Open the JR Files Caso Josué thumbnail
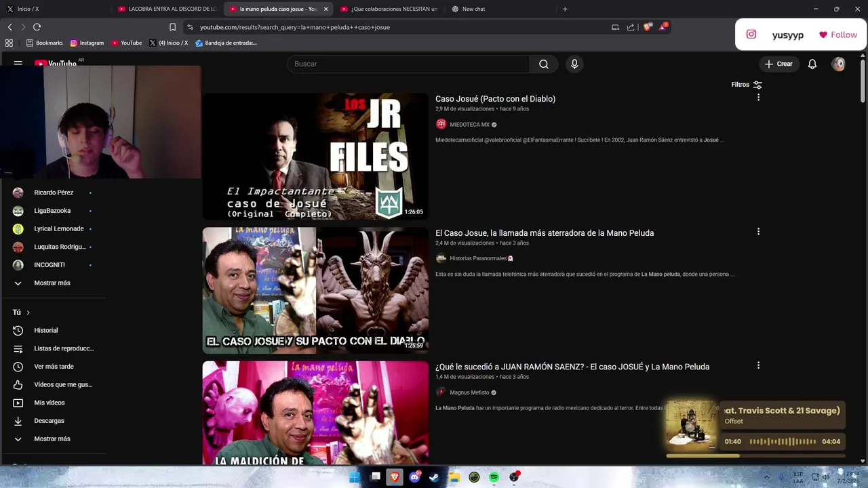This screenshot has height=488, width=868. click(x=315, y=157)
